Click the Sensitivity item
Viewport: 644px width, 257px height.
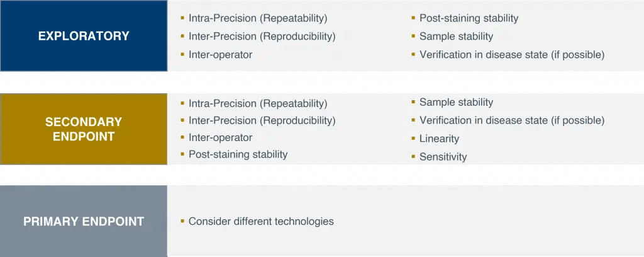(443, 157)
